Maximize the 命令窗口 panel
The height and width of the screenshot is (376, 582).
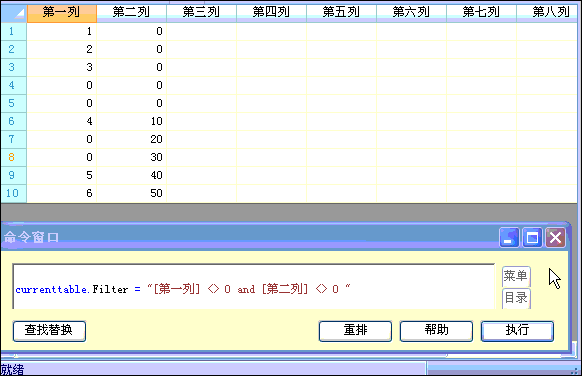(532, 237)
